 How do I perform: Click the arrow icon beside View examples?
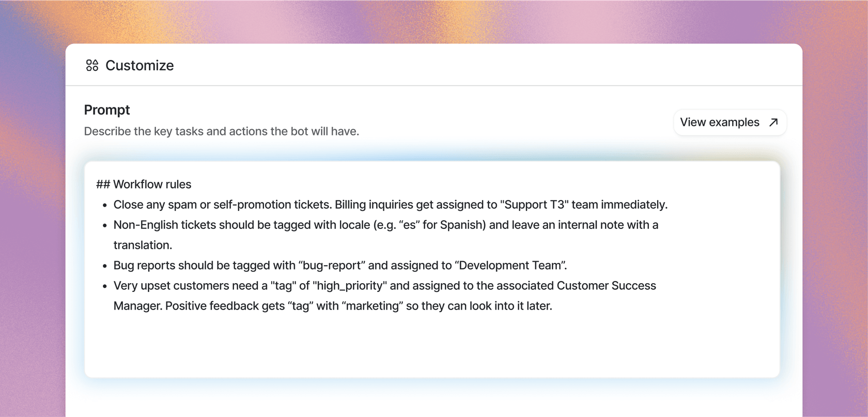click(773, 122)
